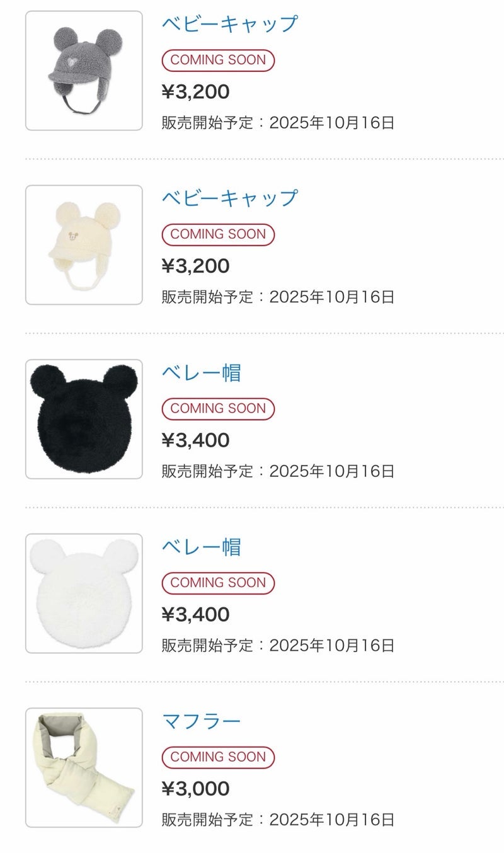This screenshot has width=504, height=853.
Task: Click the ¥3,000 muffler price
Action: [x=196, y=789]
